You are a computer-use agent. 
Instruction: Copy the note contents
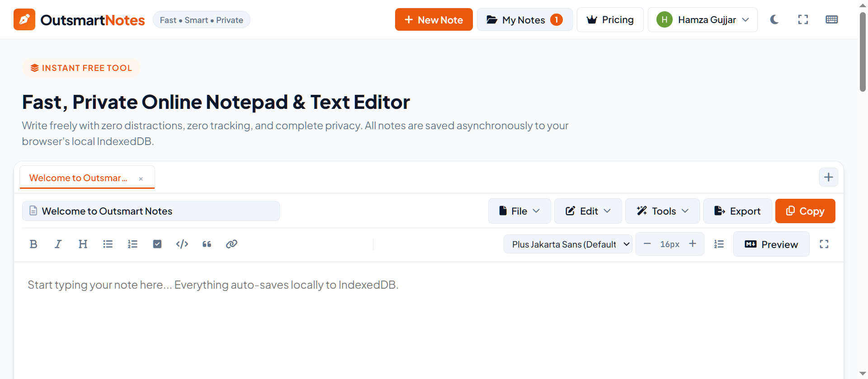coord(805,211)
